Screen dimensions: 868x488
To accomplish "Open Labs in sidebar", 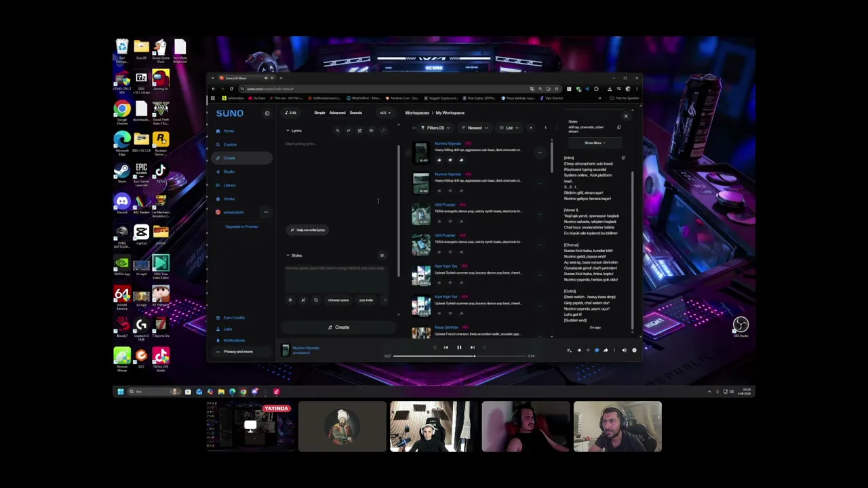I will (228, 329).
